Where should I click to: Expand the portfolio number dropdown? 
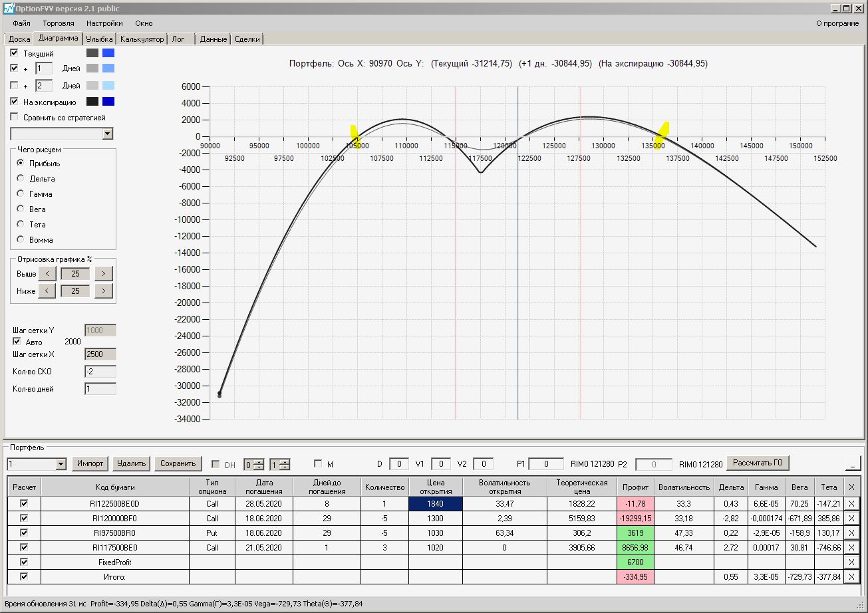[61, 463]
